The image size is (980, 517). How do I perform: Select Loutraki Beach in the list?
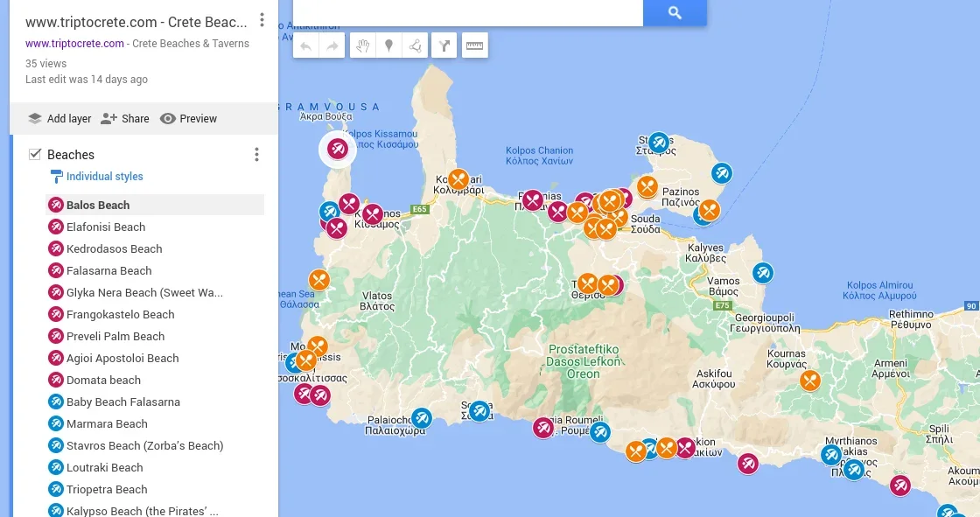155,468
